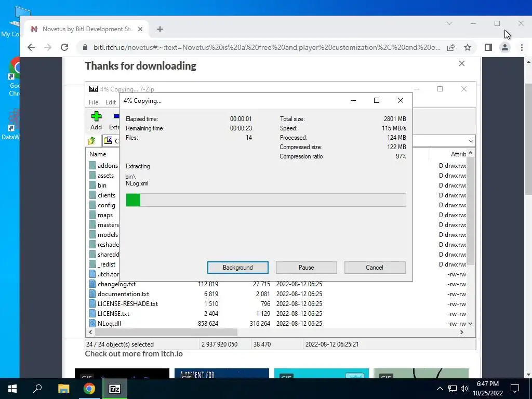Sort by the Attributes column header
This screenshot has width=532, height=399.
click(458, 154)
